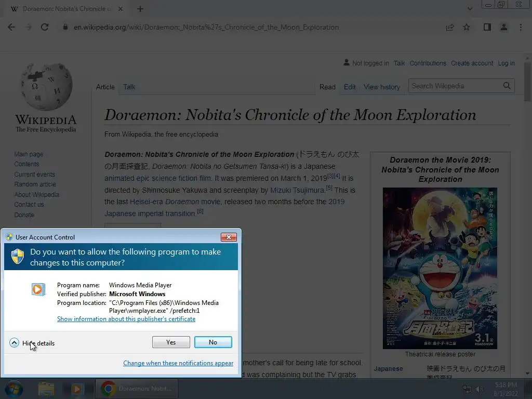Open the Chrome profile avatar icon
Image resolution: width=532 pixels, height=399 pixels.
tap(504, 27)
